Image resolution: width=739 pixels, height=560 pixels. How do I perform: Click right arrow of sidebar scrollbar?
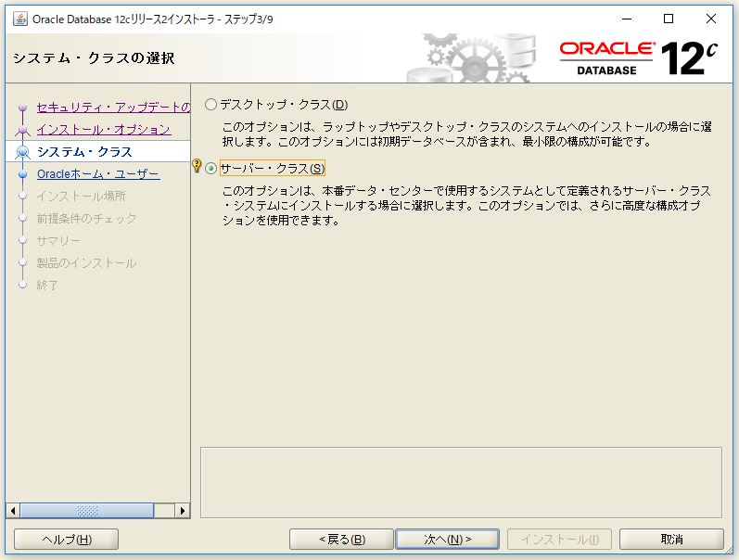[x=183, y=511]
